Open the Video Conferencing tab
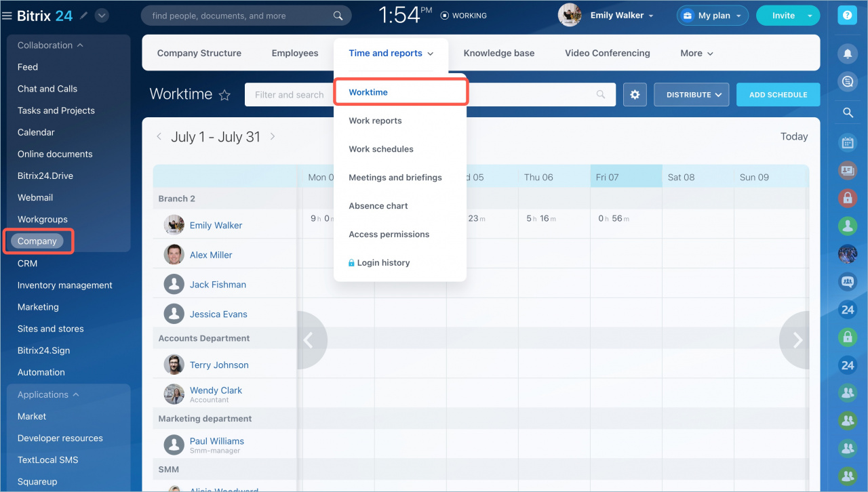This screenshot has width=868, height=492. click(608, 53)
